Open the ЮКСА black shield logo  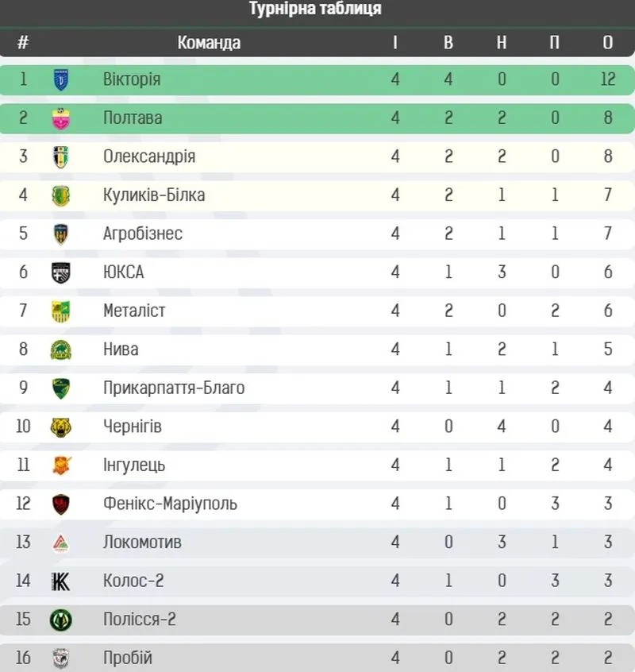point(61,272)
